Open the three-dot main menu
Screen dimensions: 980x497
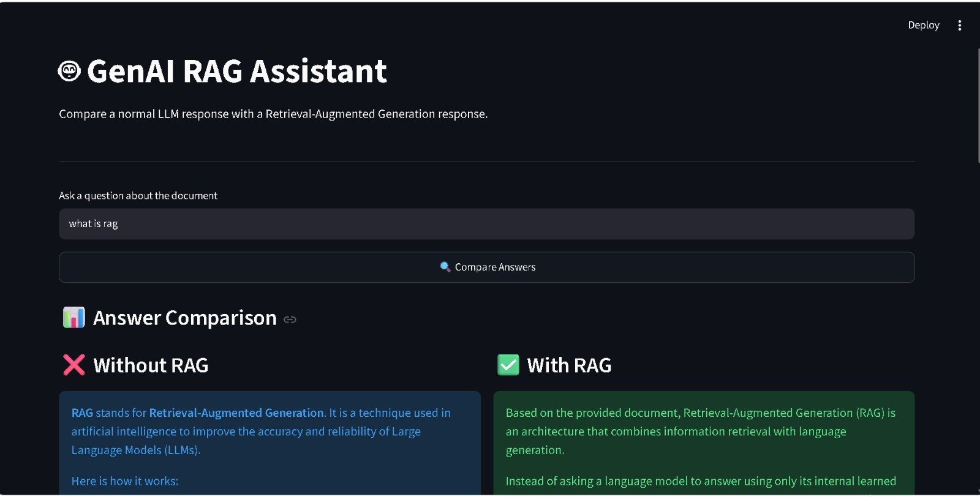pyautogui.click(x=959, y=25)
